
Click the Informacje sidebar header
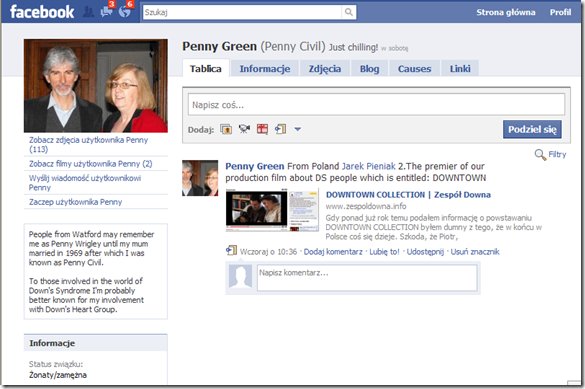pos(96,343)
